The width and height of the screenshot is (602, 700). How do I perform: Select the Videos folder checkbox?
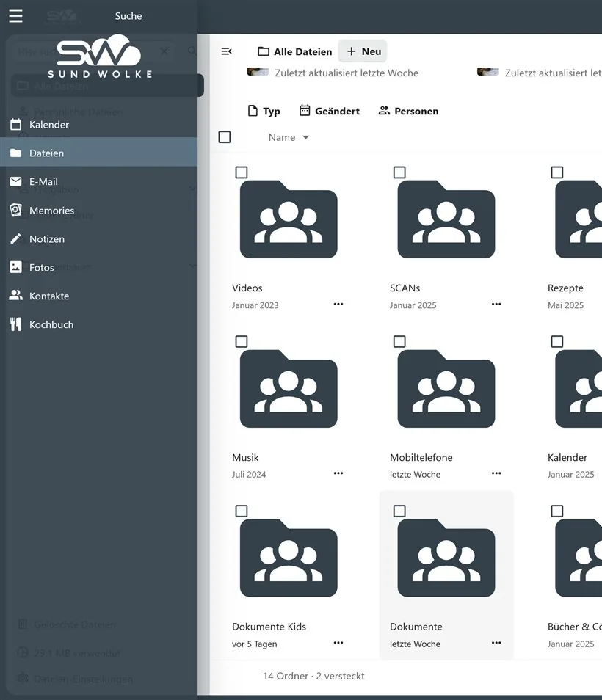242,172
